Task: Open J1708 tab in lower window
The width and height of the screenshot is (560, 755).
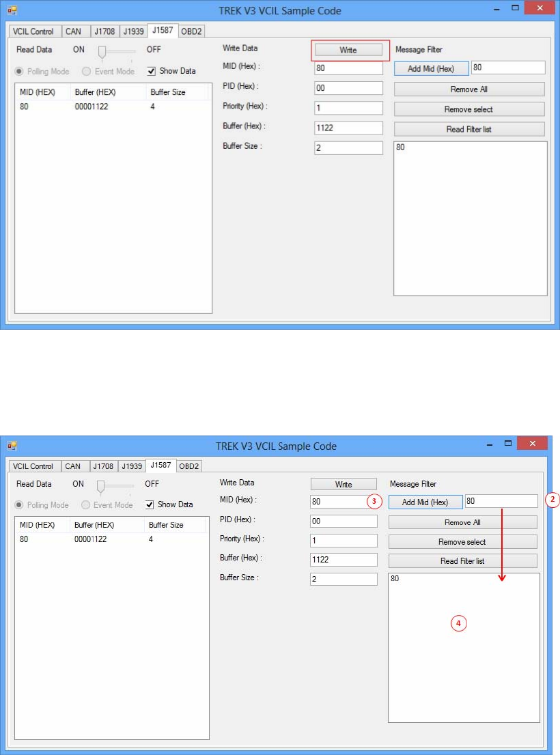Action: [x=103, y=466]
